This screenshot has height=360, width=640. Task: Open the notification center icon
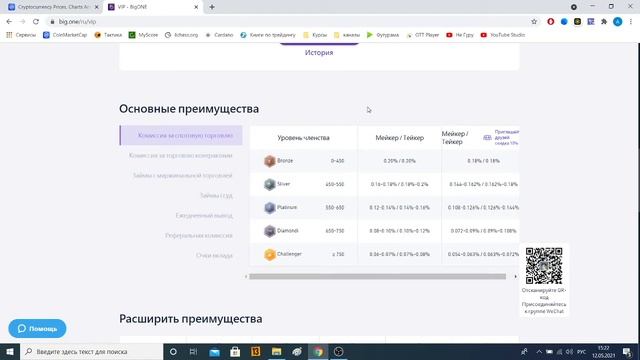(x=627, y=351)
